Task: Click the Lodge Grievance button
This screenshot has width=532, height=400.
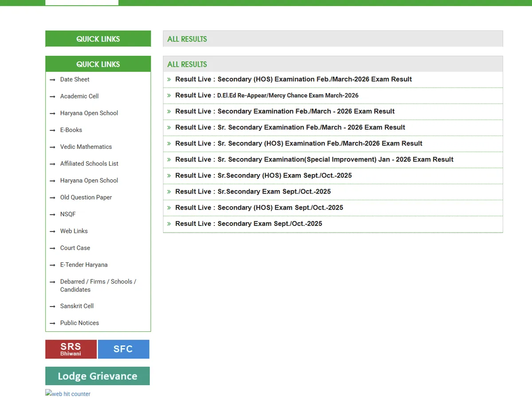Action: click(x=98, y=376)
